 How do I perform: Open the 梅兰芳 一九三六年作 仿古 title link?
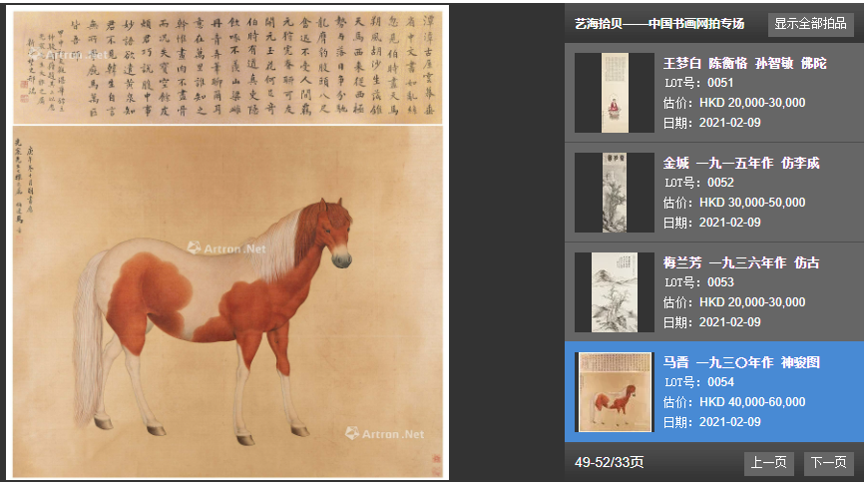pyautogui.click(x=741, y=262)
